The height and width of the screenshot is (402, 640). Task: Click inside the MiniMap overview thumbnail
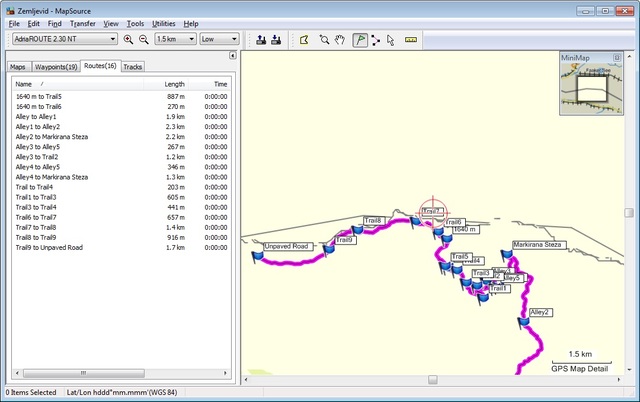tap(591, 88)
